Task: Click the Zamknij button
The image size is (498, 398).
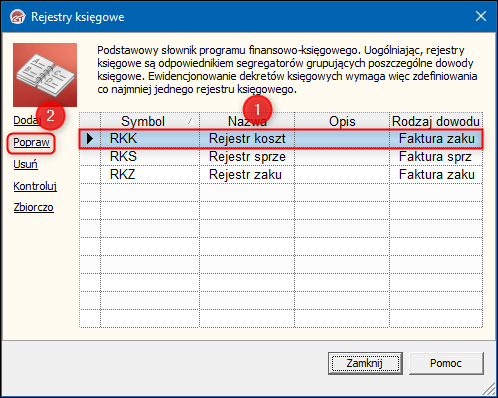Action: (x=365, y=363)
